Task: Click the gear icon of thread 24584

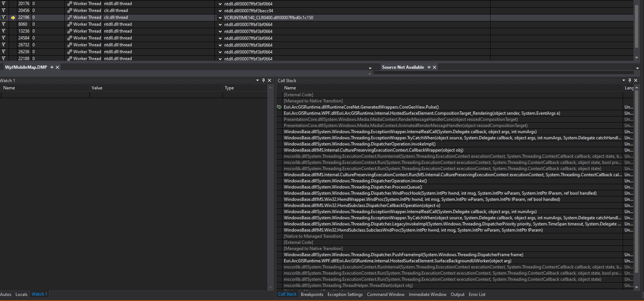Action: click(x=70, y=38)
